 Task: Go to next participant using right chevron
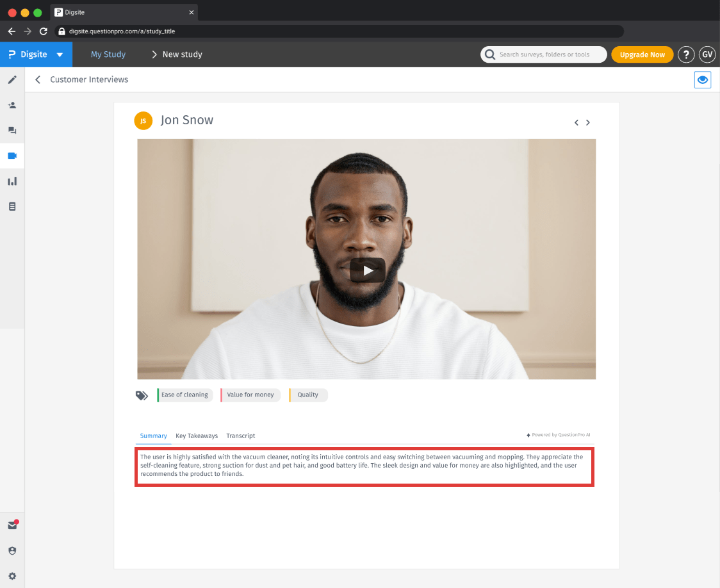click(588, 122)
